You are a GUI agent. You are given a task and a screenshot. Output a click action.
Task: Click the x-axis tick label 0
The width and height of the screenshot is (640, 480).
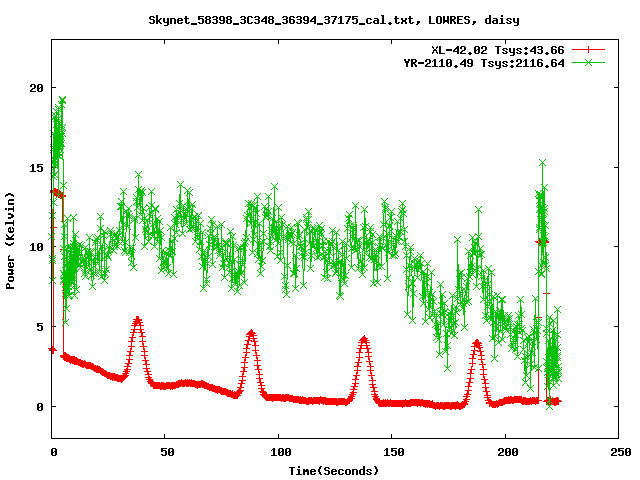(x=54, y=452)
